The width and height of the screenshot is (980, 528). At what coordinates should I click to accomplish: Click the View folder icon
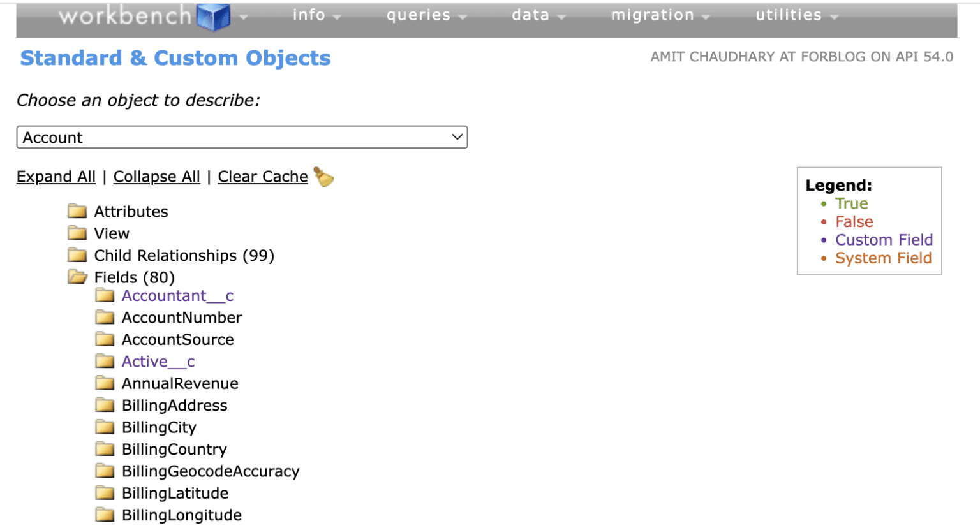pos(77,233)
